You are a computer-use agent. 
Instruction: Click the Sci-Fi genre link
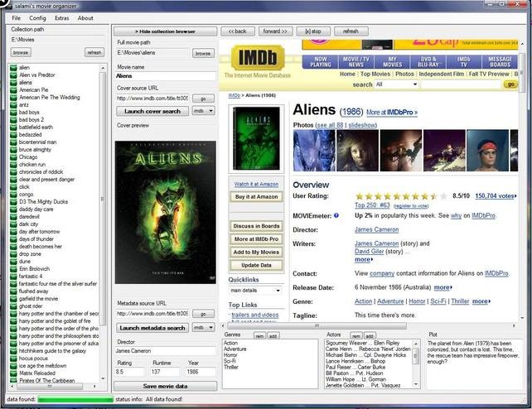(x=438, y=301)
